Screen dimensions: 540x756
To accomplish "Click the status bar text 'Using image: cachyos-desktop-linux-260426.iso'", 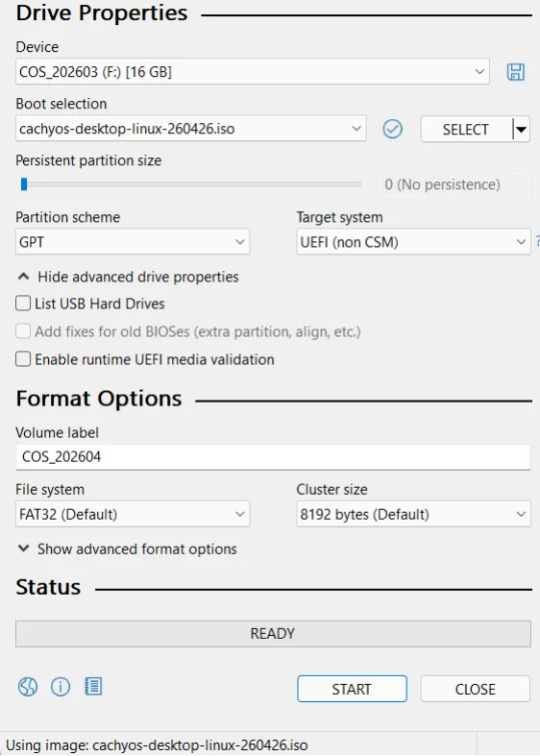I will [157, 744].
